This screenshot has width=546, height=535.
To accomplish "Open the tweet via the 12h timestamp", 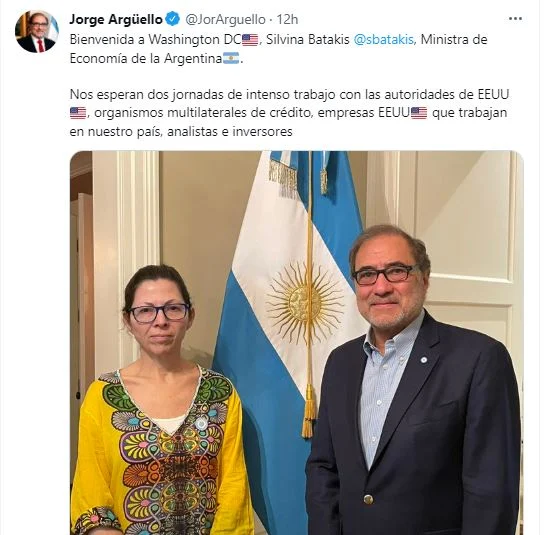I will point(287,20).
